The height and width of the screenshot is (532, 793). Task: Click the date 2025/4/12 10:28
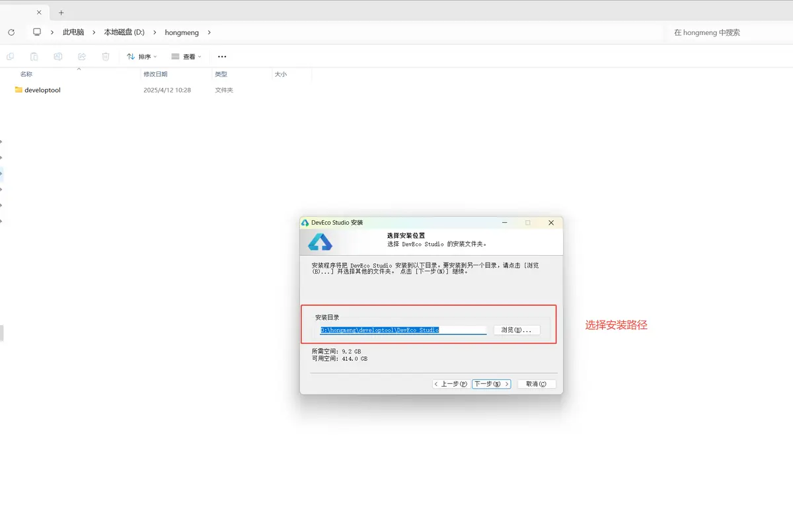coord(167,90)
